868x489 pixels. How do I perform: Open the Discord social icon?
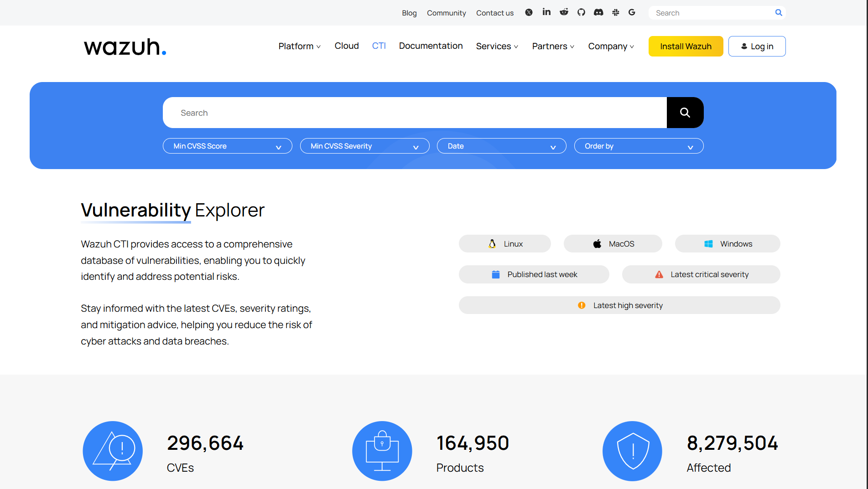pos(598,12)
